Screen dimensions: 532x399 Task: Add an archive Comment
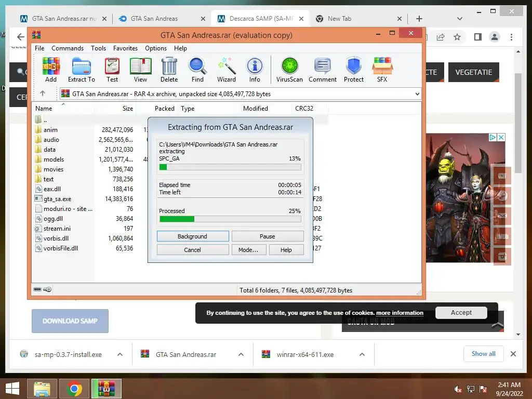tap(322, 70)
